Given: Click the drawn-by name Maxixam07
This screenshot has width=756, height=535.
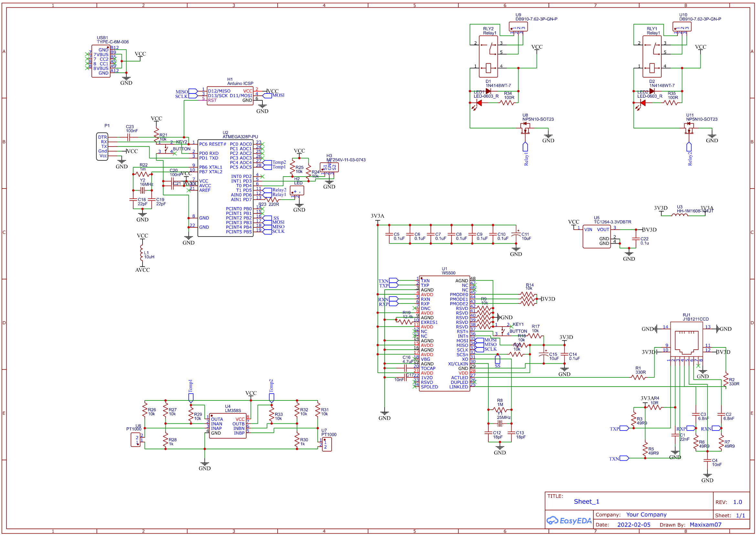Looking at the screenshot, I should (x=705, y=525).
